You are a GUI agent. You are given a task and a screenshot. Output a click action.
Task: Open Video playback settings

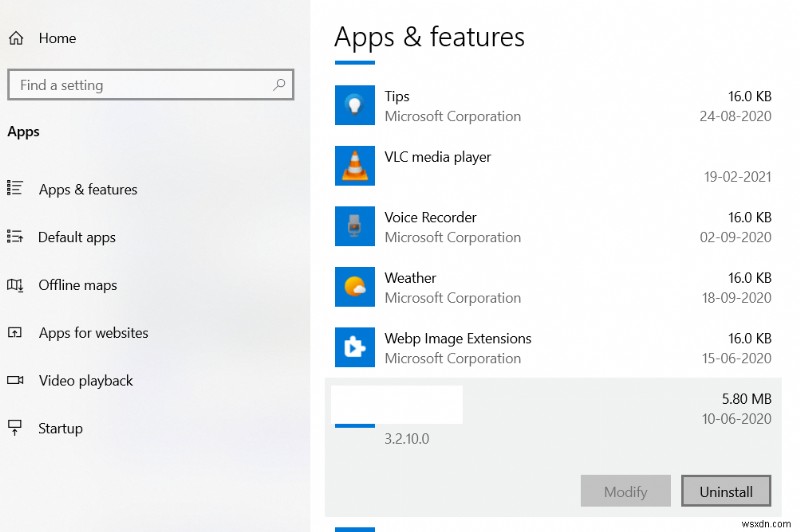tap(86, 381)
